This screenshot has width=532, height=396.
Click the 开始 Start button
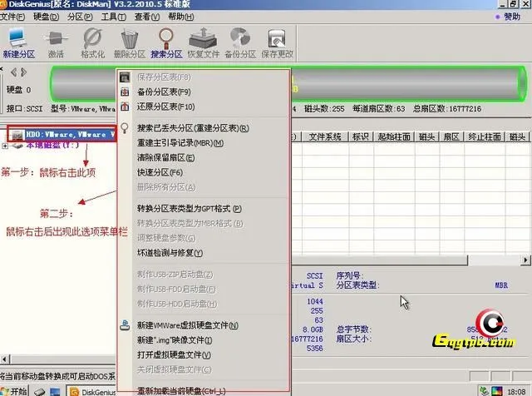[x=14, y=391]
